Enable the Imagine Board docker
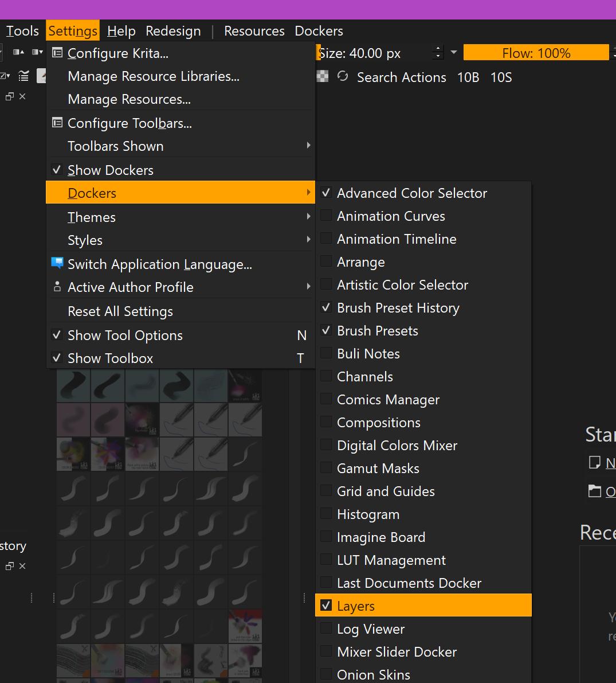Screen dimensions: 616x683 [423, 537]
